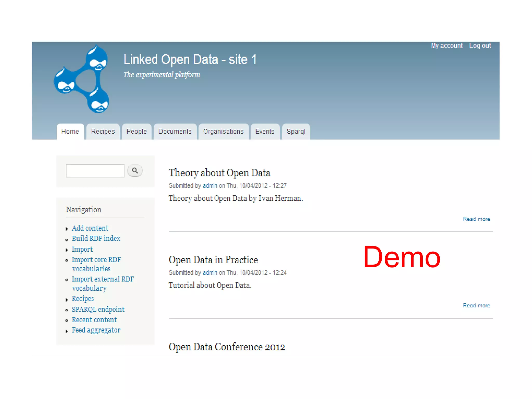Open Build RDF index link
532x399 pixels.
pyautogui.click(x=96, y=238)
